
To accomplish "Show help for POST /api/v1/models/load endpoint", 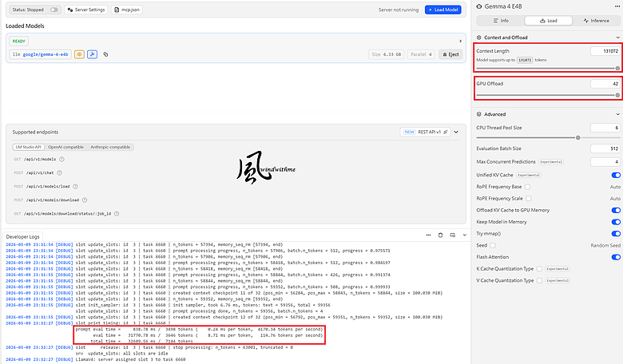I will (76, 186).
